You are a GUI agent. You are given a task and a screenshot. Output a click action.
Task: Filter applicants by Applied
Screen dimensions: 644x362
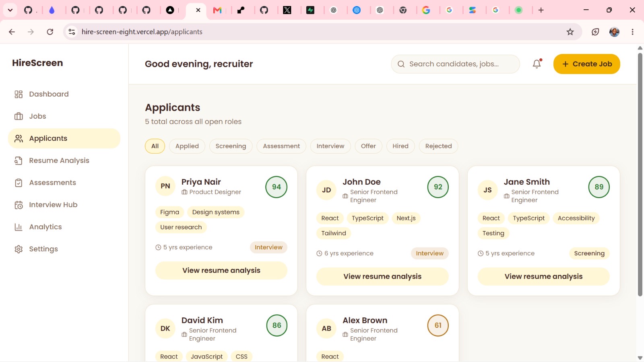[187, 146]
